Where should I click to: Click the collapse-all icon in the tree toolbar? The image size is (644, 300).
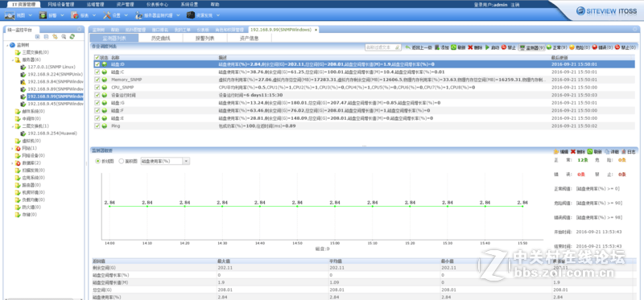coord(47,36)
